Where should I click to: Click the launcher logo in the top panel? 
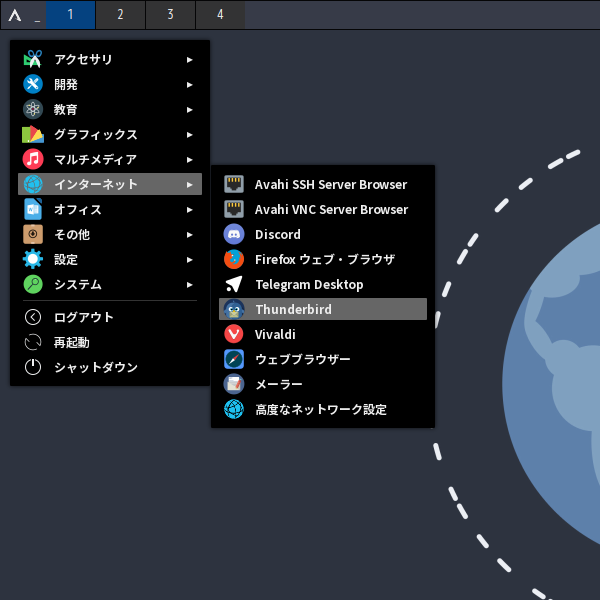click(x=15, y=15)
